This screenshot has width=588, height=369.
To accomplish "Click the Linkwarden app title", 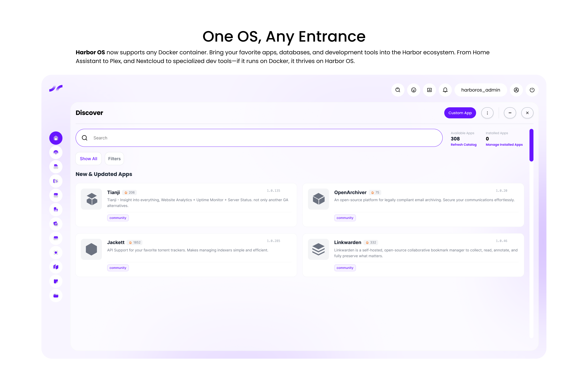I will point(347,242).
